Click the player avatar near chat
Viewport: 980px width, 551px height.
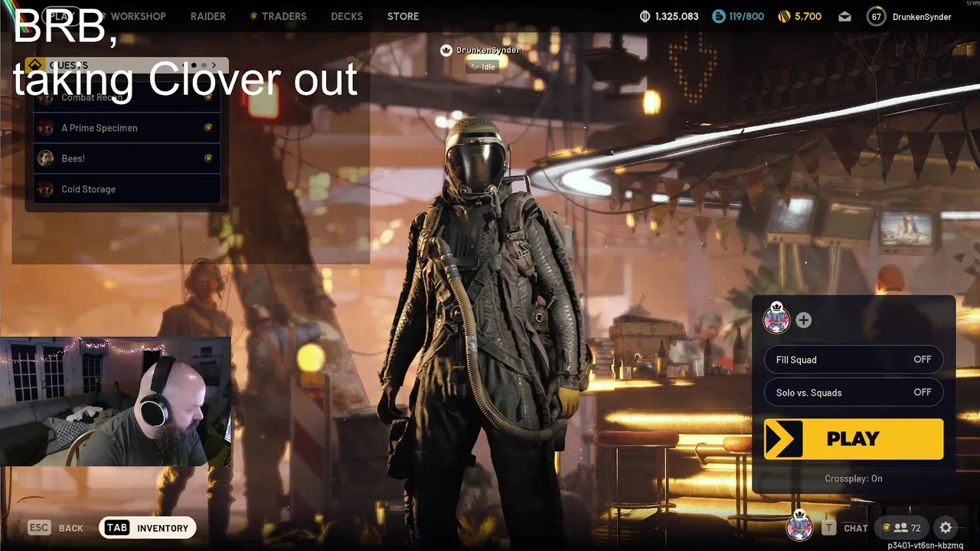(799, 526)
